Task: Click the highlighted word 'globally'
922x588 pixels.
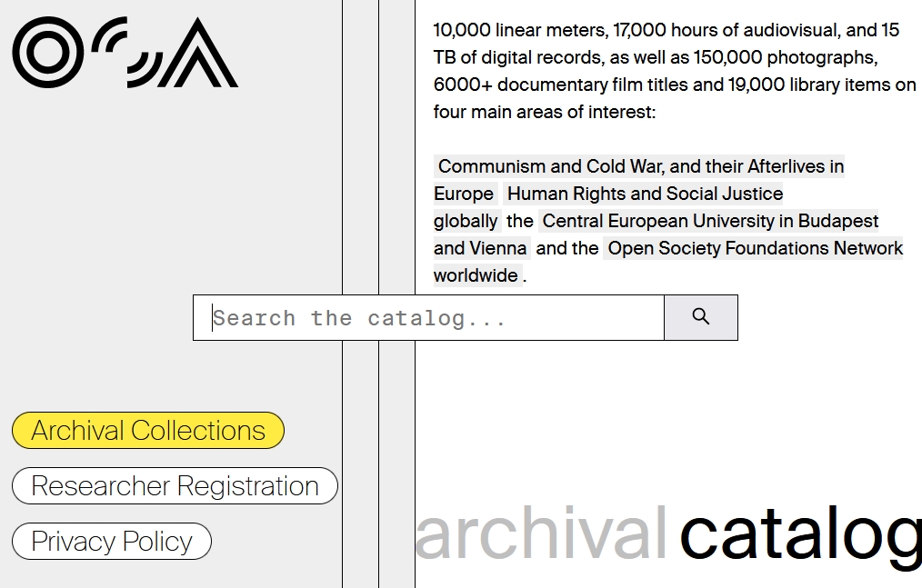Action: click(x=466, y=221)
